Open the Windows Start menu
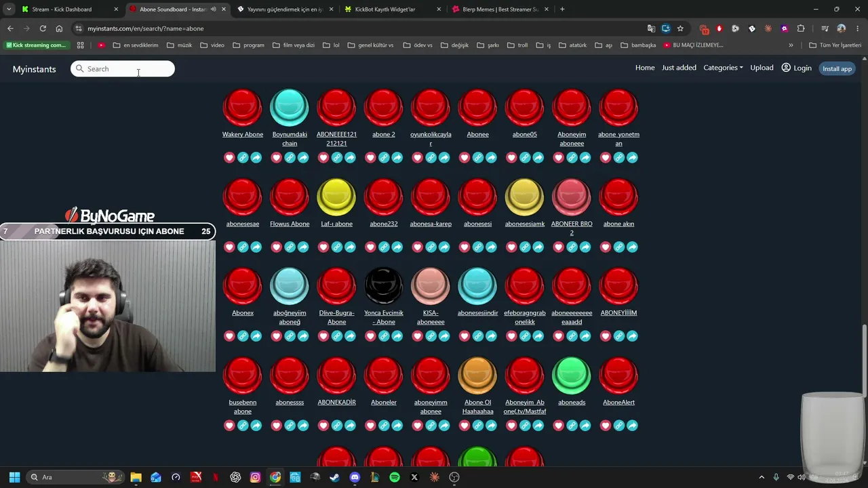This screenshot has height=488, width=868. pos(14,477)
